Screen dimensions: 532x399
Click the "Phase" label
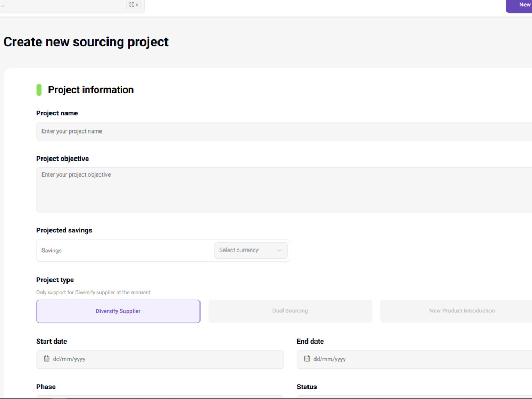coord(46,387)
